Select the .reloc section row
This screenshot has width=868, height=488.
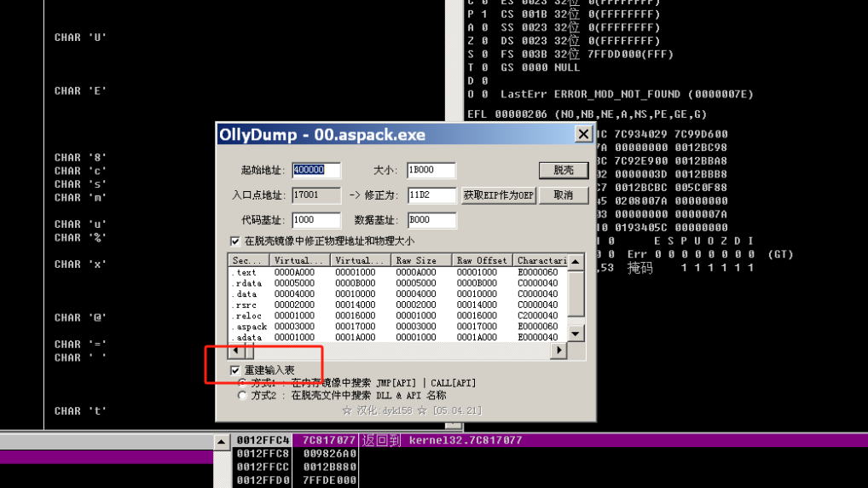point(398,316)
